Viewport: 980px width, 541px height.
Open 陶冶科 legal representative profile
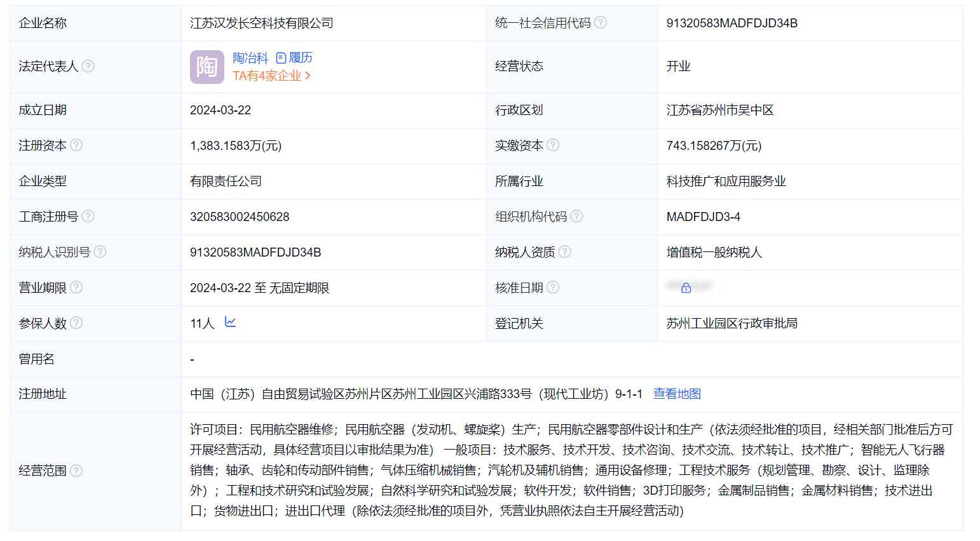250,58
